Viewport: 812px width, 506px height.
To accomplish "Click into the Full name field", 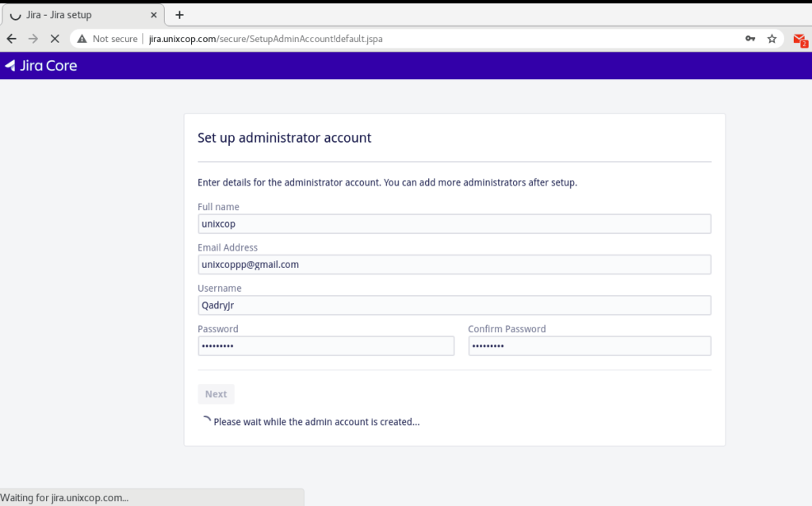I will [454, 224].
